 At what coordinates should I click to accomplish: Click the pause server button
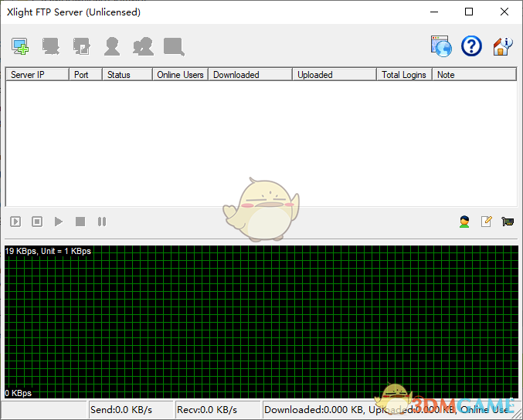coord(102,222)
